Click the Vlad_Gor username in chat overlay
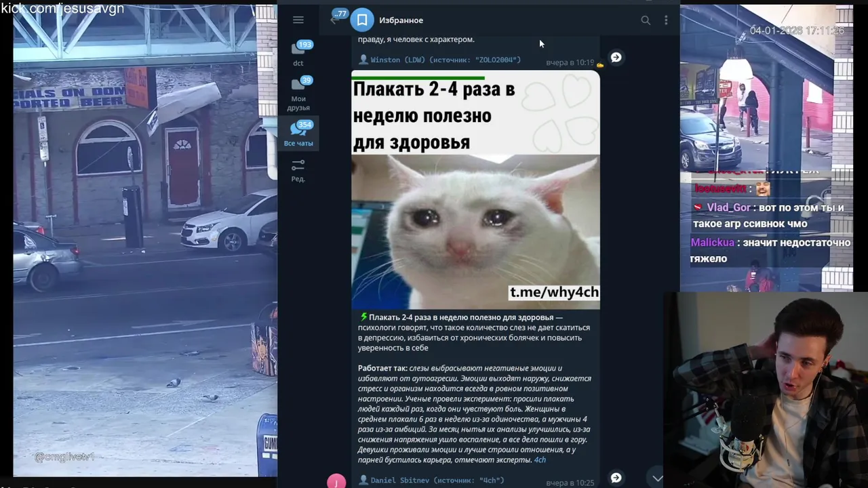Screen dimensions: 868x488 [728, 208]
